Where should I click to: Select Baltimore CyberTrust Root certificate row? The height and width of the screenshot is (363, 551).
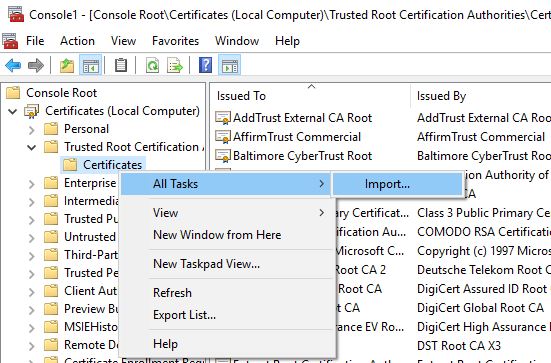[303, 156]
